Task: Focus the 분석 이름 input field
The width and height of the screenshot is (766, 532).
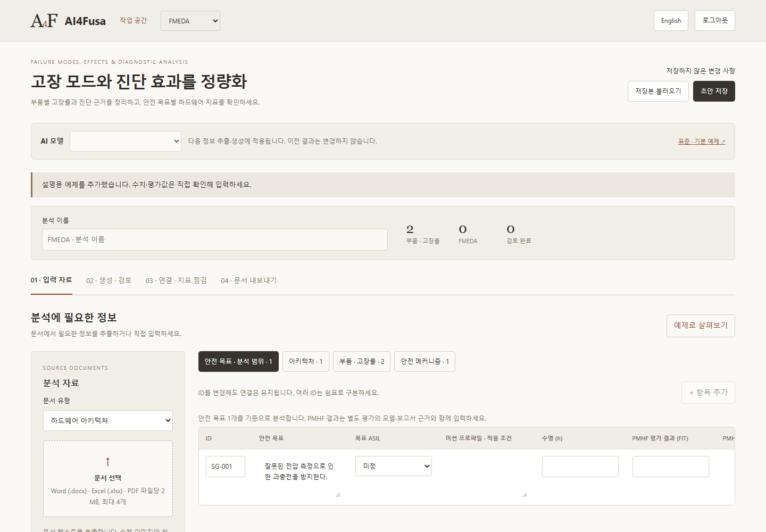Action: coord(215,239)
